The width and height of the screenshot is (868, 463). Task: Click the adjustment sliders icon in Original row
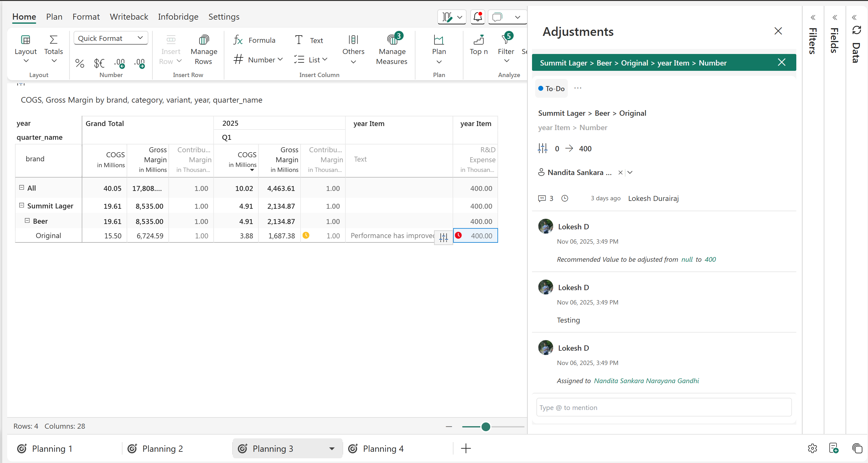coord(444,237)
